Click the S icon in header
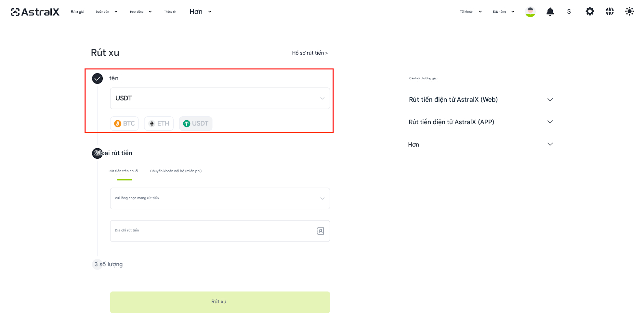Viewport: 644px width, 328px height. 569,12
